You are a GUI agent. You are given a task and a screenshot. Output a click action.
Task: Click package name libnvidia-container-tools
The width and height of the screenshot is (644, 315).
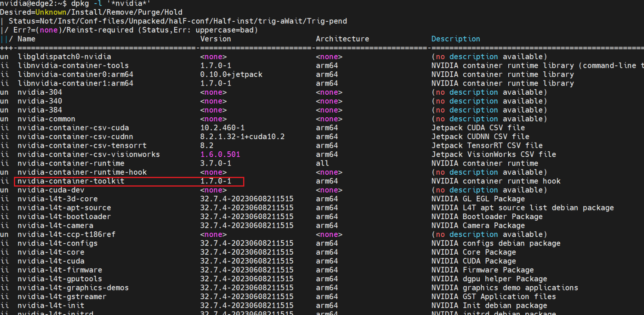pos(73,65)
